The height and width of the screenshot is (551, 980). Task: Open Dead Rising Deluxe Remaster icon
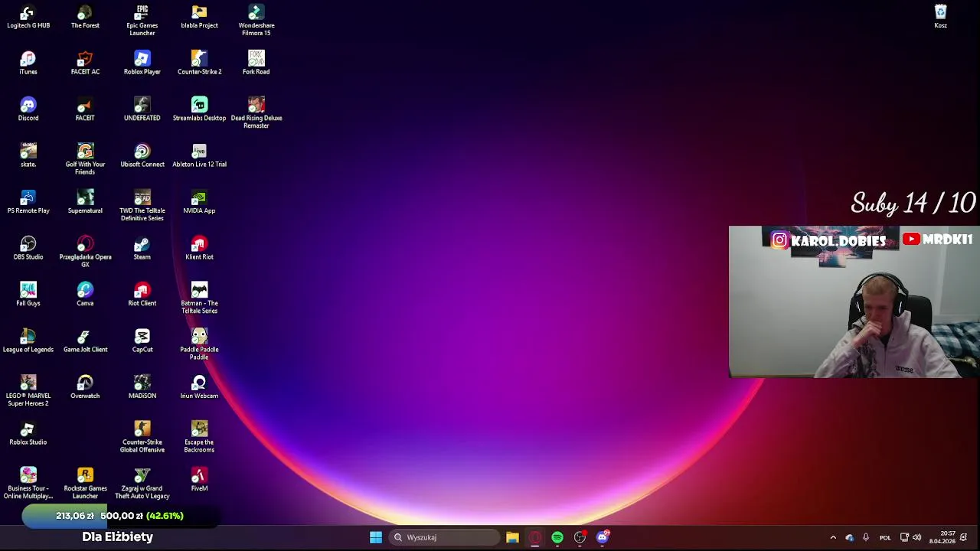(x=256, y=113)
